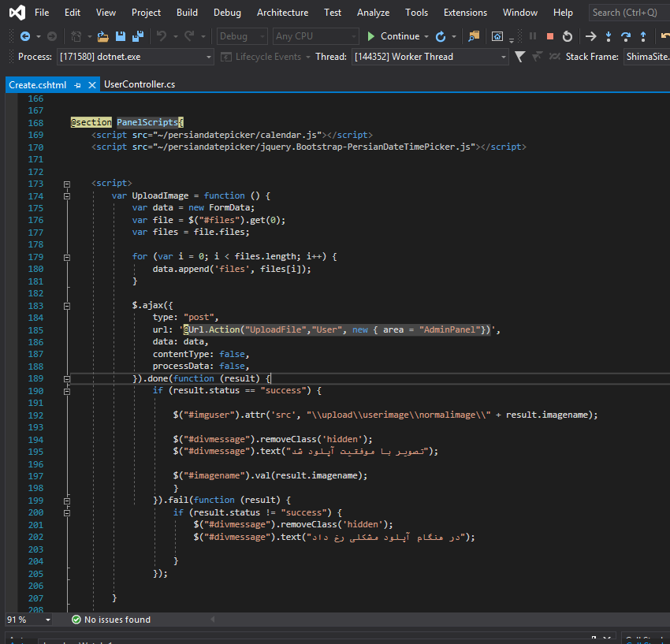Collapse the fail callback at line 199

click(x=67, y=501)
